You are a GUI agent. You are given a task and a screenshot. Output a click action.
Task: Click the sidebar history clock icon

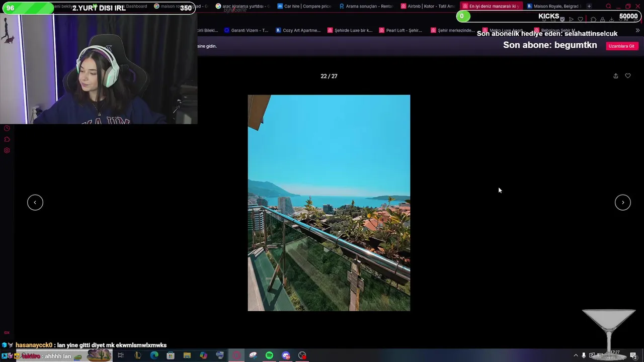pos(7,128)
